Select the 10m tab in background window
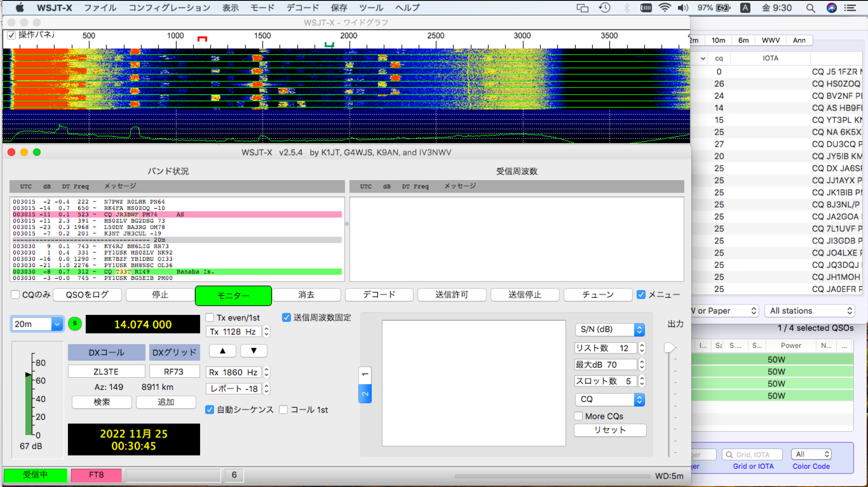868x487 pixels. pyautogui.click(x=718, y=40)
